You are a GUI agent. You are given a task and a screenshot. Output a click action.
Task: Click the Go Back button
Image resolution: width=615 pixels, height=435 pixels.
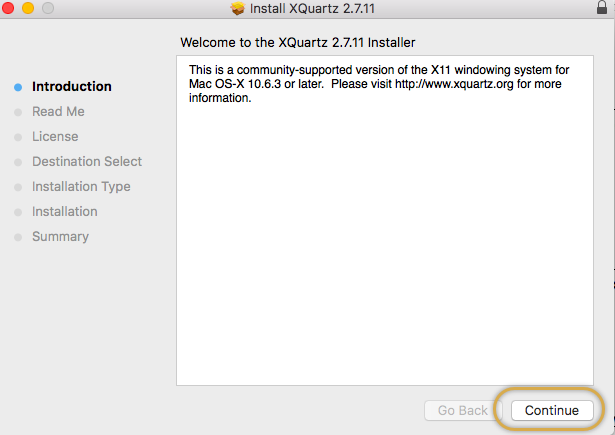coord(462,410)
